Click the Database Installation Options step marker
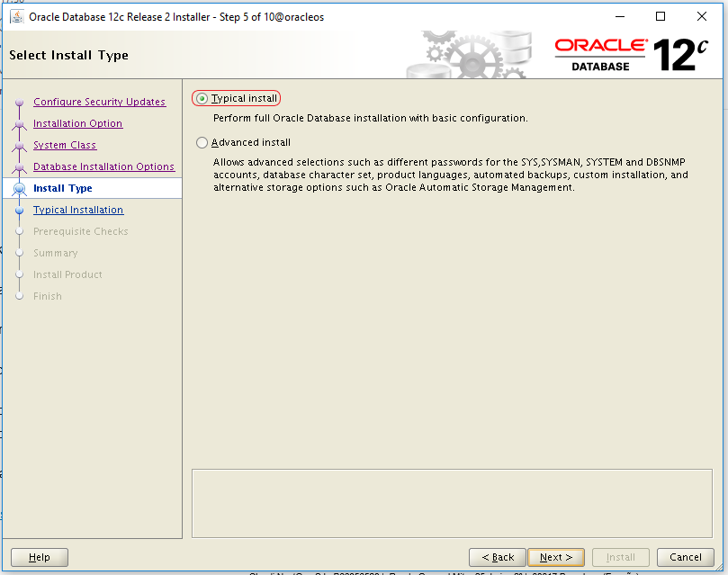The image size is (728, 575). tap(20, 167)
